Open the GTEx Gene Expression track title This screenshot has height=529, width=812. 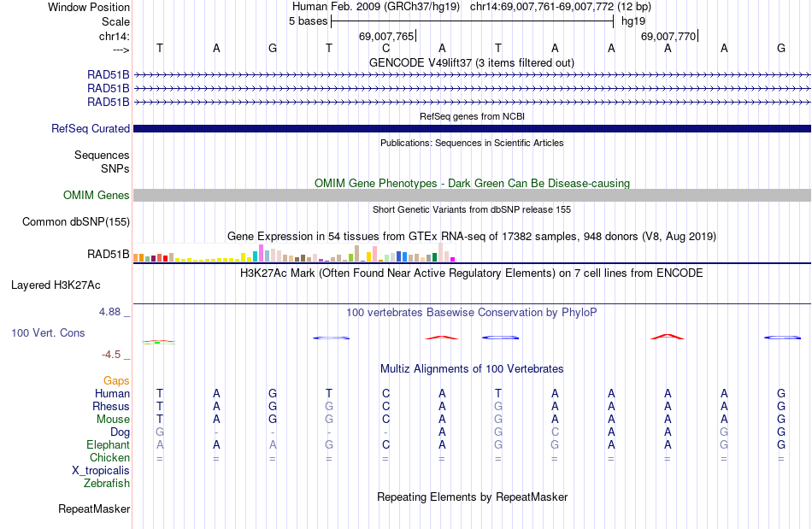[x=472, y=236]
